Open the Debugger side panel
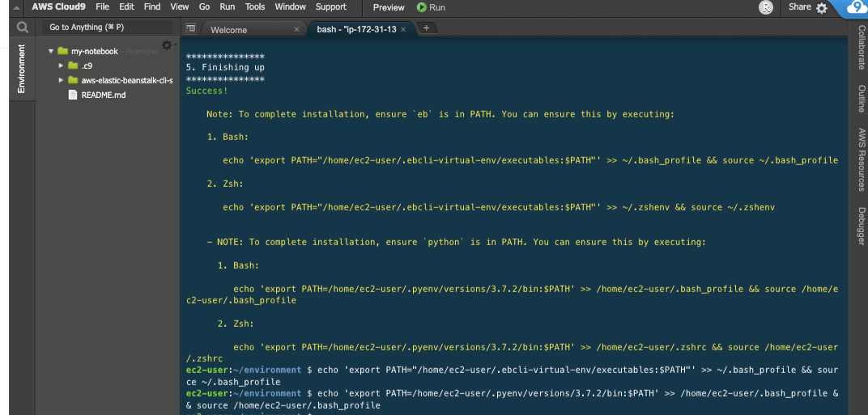Screen dimensions: 868x415 (862, 226)
